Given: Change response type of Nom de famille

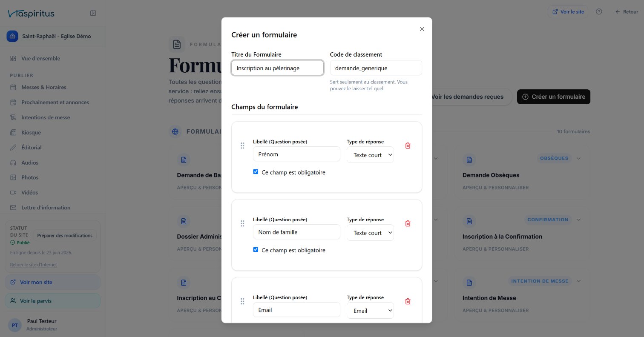Looking at the screenshot, I should 370,233.
